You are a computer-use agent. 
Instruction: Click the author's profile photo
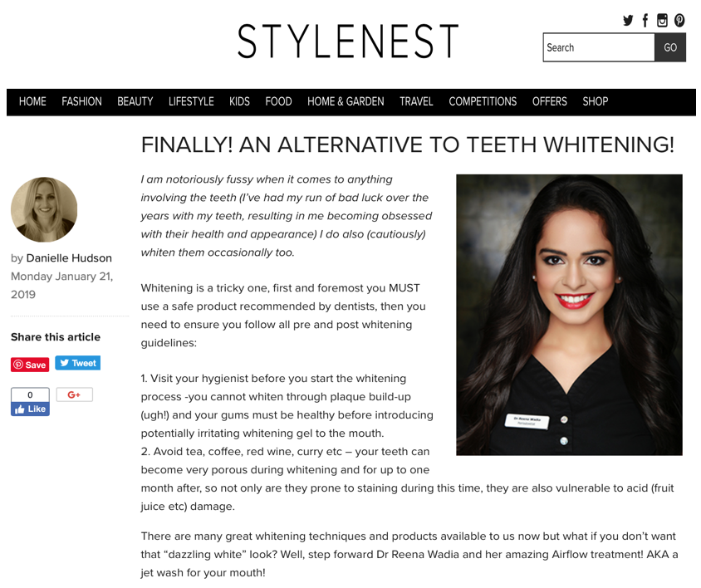tap(44, 210)
